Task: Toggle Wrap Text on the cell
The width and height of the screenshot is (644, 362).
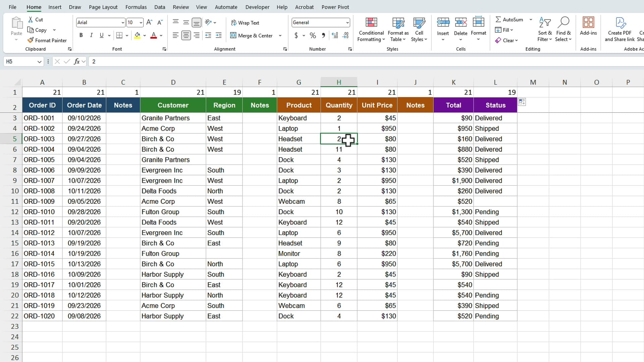Action: click(x=245, y=23)
